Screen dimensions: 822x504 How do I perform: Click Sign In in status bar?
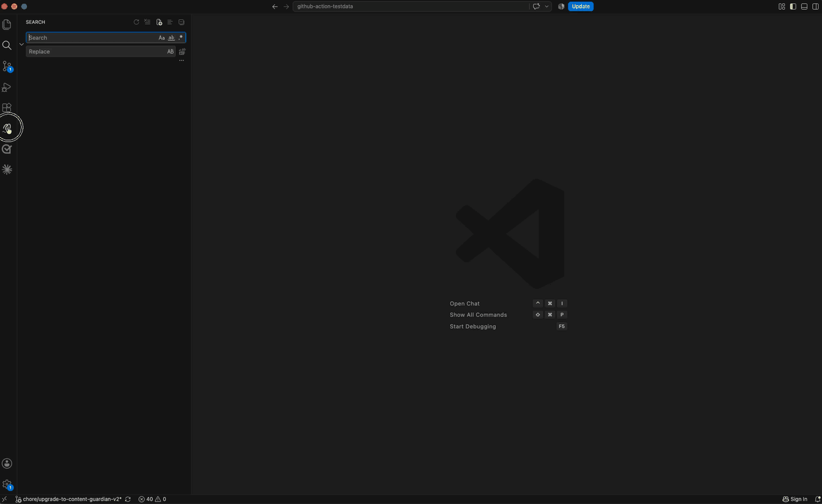pyautogui.click(x=794, y=499)
